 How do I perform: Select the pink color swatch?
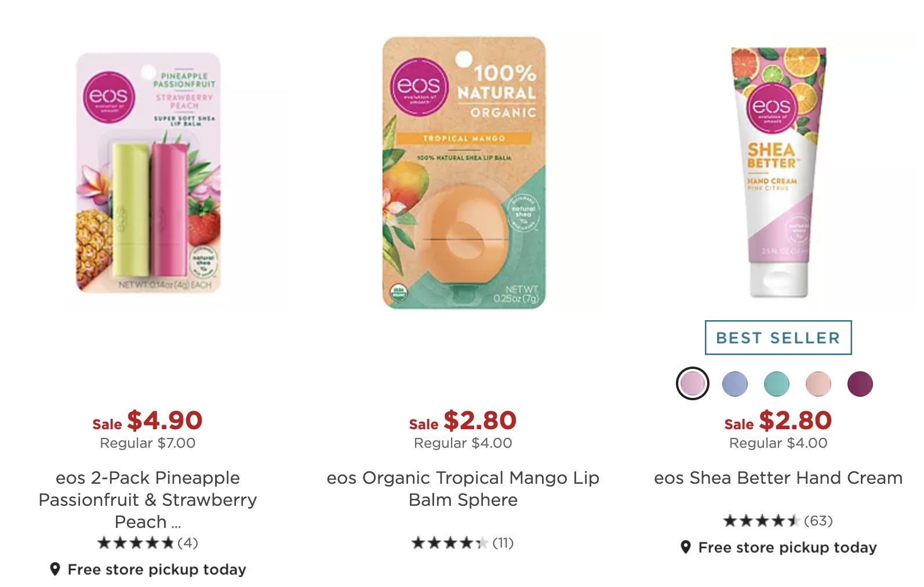point(693,383)
